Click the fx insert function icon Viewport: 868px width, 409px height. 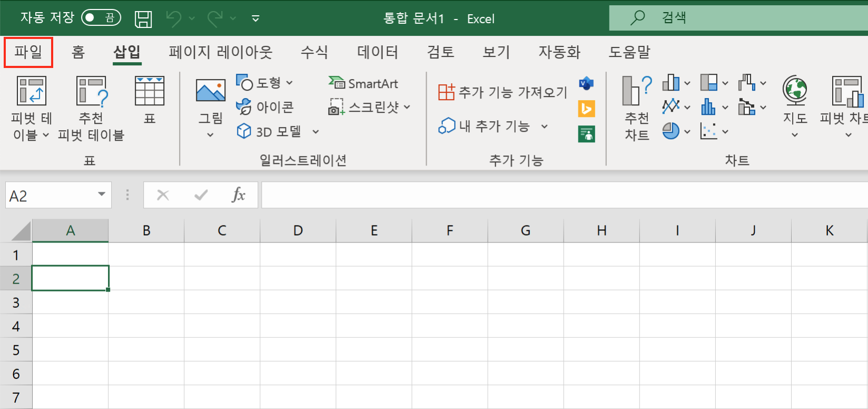(x=239, y=195)
